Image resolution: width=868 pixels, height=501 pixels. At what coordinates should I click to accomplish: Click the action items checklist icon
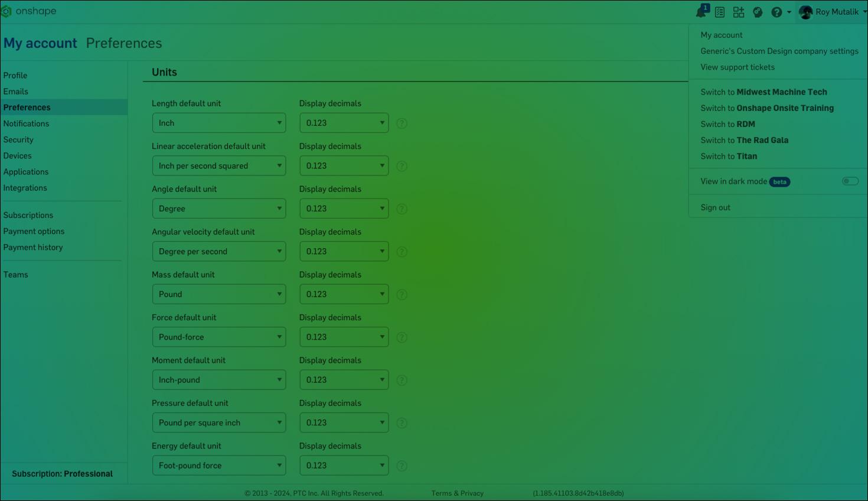pyautogui.click(x=720, y=12)
